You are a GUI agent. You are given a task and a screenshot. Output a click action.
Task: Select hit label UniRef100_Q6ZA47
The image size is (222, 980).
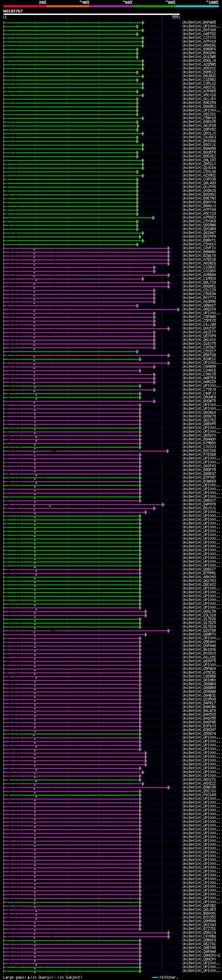click(x=199, y=233)
